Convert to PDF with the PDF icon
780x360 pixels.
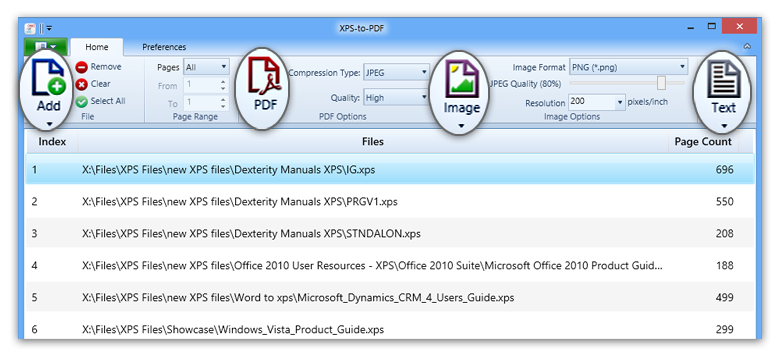265,76
